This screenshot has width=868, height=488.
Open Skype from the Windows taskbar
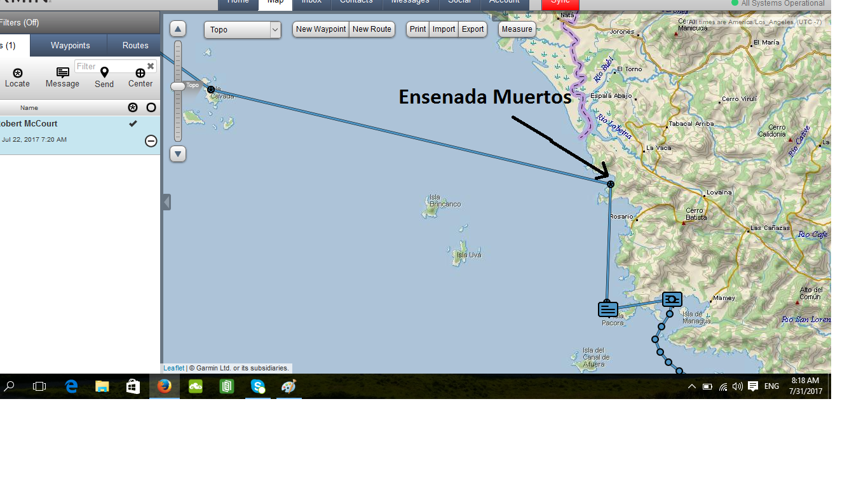pyautogui.click(x=257, y=386)
